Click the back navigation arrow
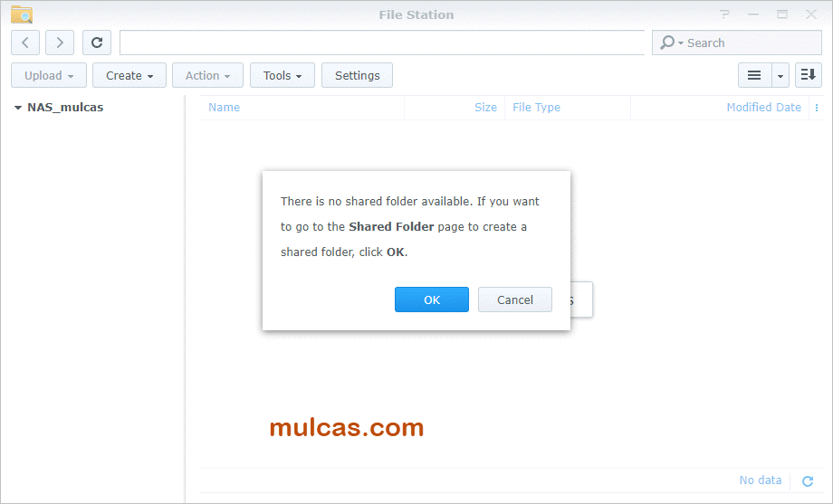Image resolution: width=833 pixels, height=504 pixels. click(x=25, y=43)
